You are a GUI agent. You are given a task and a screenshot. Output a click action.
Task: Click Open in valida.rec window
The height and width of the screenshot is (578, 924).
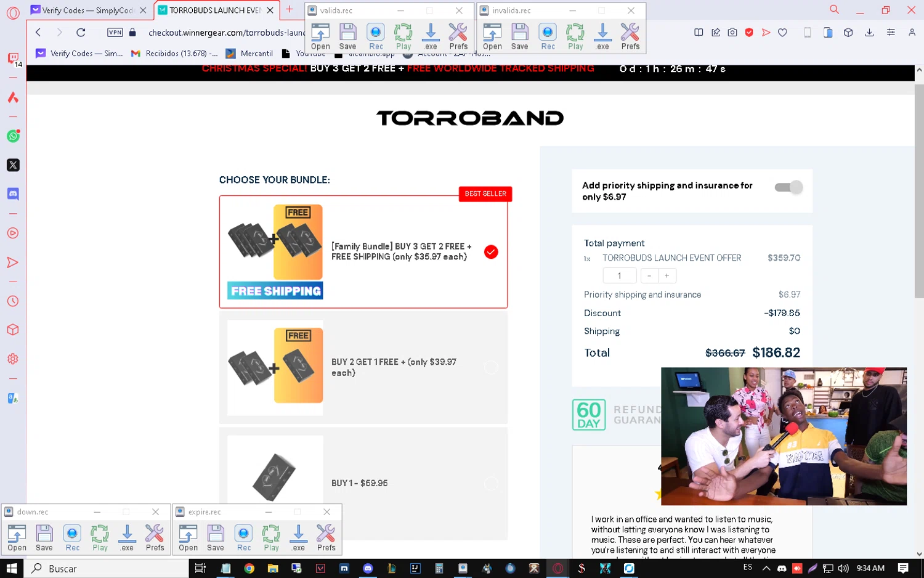coord(320,36)
